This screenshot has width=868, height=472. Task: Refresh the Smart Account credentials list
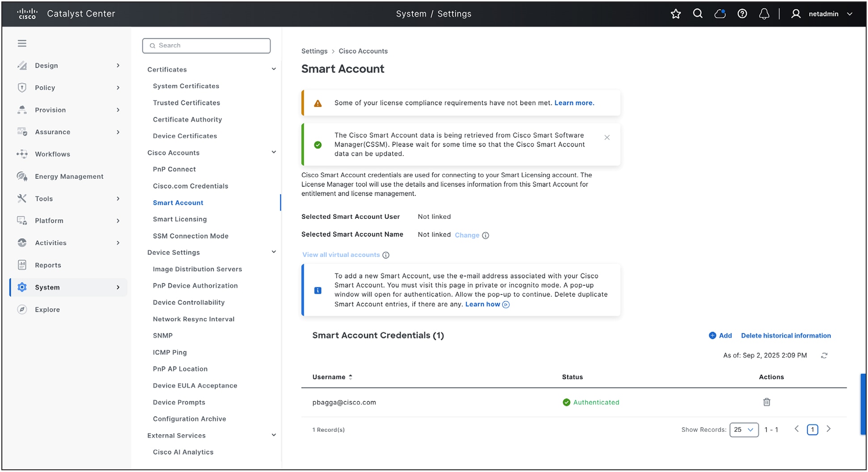click(x=825, y=355)
